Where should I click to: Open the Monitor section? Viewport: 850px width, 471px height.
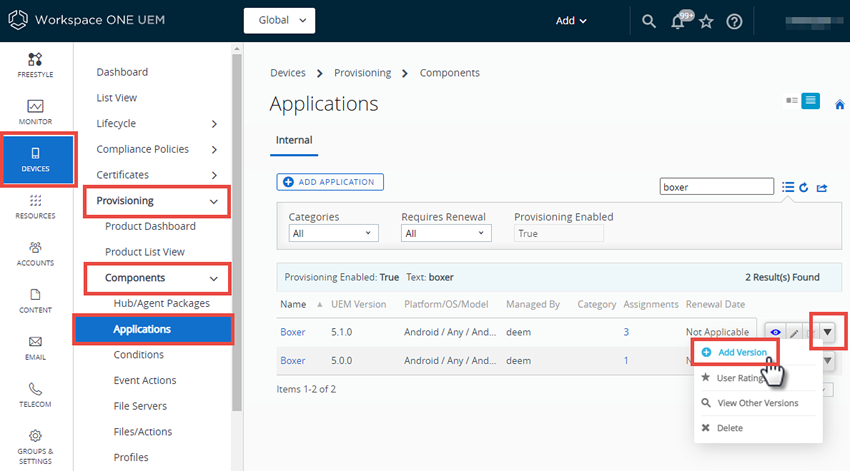coord(35,112)
